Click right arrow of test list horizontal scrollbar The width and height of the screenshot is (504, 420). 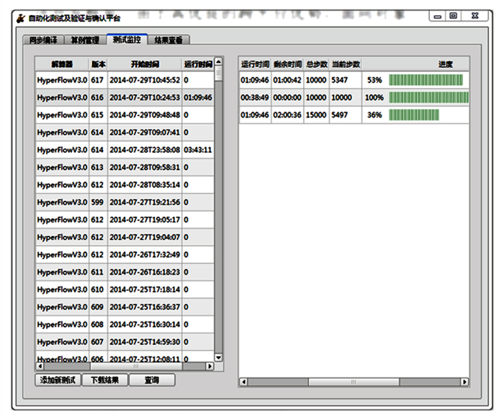click(x=210, y=367)
